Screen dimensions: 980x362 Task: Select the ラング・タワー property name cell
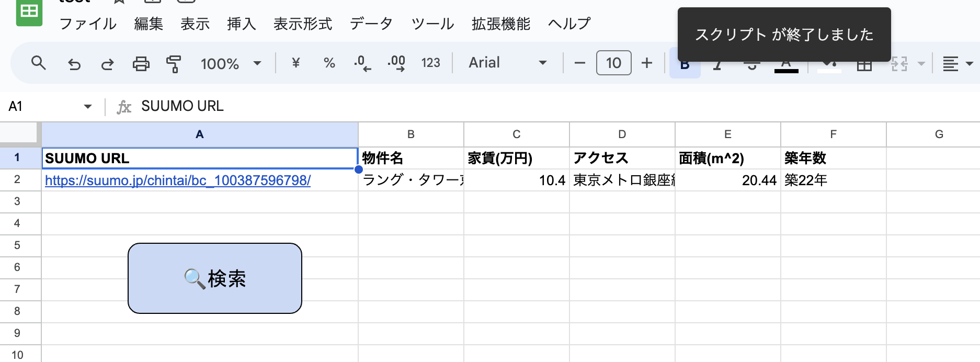click(411, 180)
